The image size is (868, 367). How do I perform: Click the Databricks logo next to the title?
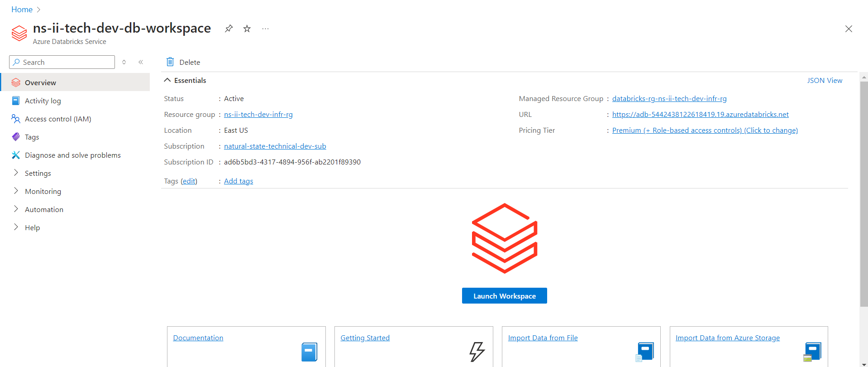coord(19,33)
